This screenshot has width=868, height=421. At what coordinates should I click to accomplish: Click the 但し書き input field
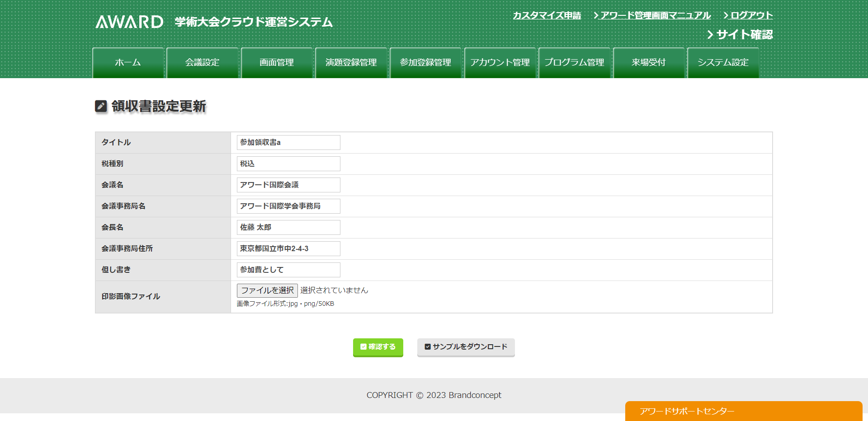tap(288, 270)
